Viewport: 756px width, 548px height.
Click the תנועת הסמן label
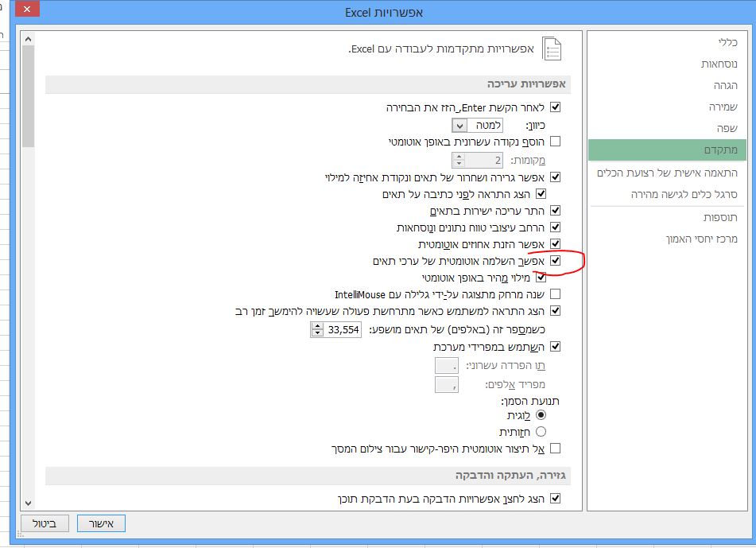click(x=530, y=402)
